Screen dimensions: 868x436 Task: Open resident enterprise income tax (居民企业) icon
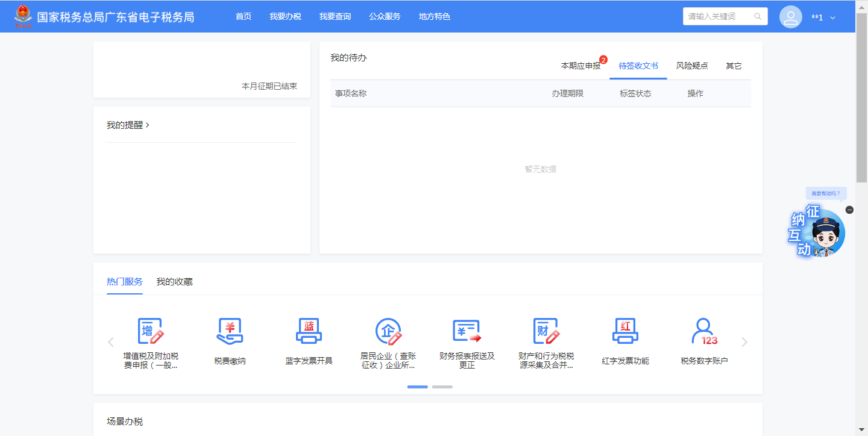pyautogui.click(x=388, y=331)
